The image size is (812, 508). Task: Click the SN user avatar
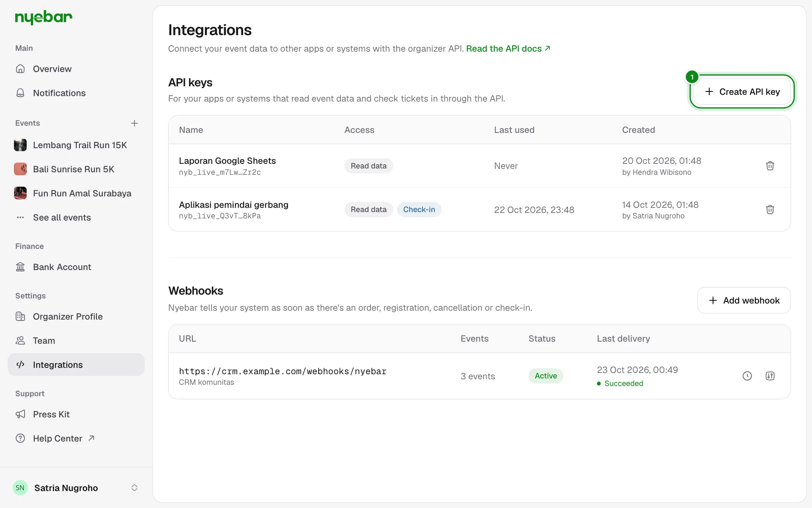[x=20, y=488]
